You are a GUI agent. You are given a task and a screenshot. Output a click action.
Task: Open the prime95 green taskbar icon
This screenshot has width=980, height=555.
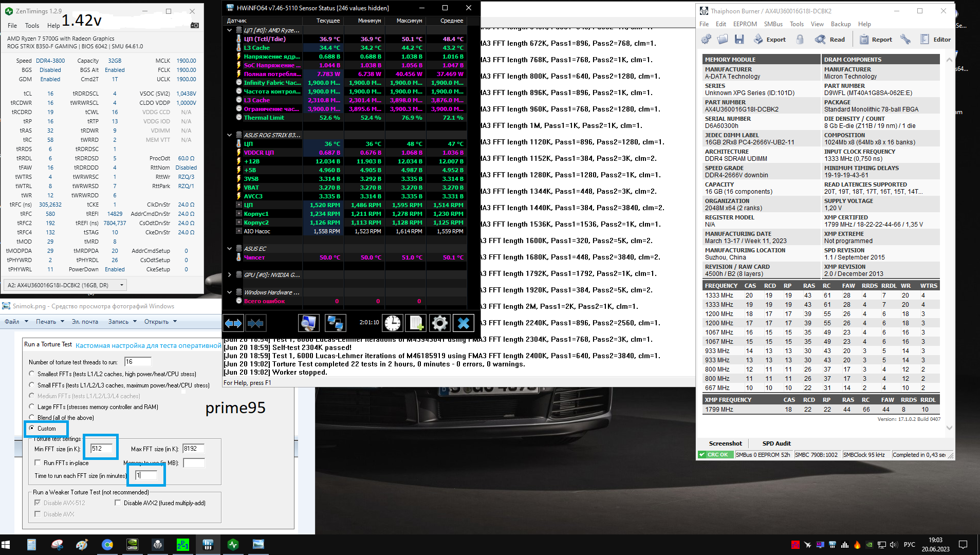(182, 545)
